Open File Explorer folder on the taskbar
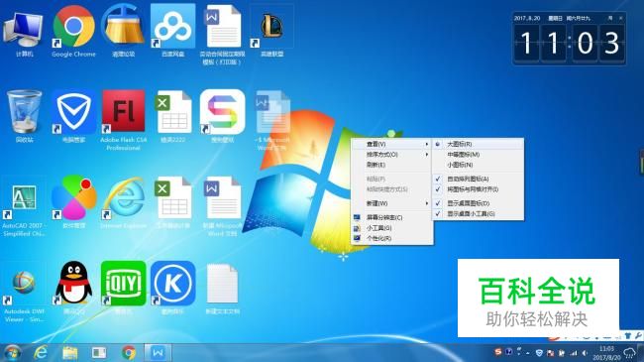Image resolution: width=644 pixels, height=362 pixels. (69, 352)
